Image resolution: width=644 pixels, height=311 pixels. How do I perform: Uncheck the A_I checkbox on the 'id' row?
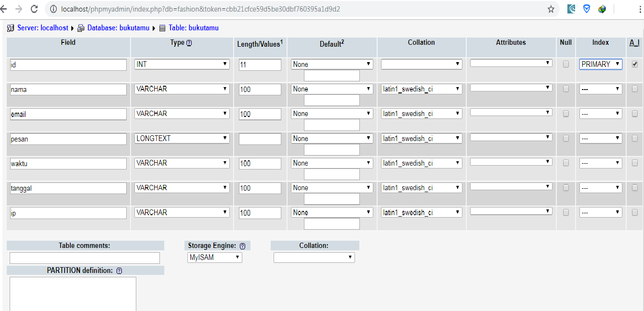(634, 63)
